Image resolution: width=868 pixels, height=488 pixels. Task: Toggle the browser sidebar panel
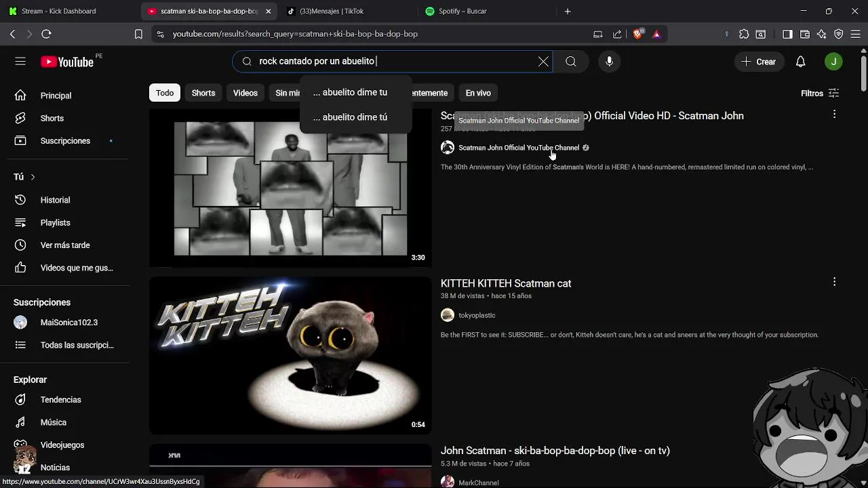coord(787,34)
